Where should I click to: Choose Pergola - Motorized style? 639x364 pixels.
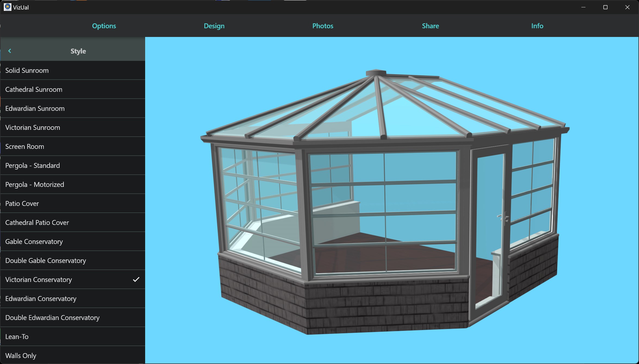[73, 184]
